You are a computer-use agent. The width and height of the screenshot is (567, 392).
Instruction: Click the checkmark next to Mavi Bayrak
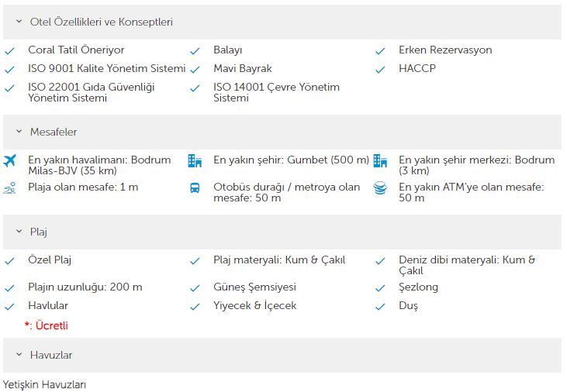[x=195, y=70]
